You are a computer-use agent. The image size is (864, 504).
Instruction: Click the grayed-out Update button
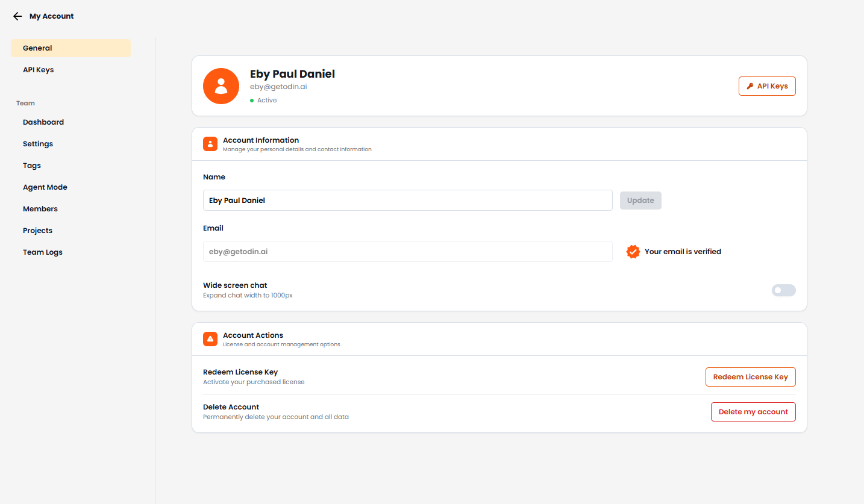640,200
